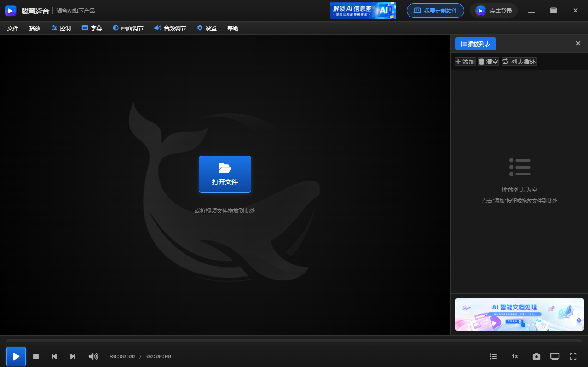Viewport: 588px width, 367px height.
Task: Click 添加 to add files to playlist
Action: point(465,61)
